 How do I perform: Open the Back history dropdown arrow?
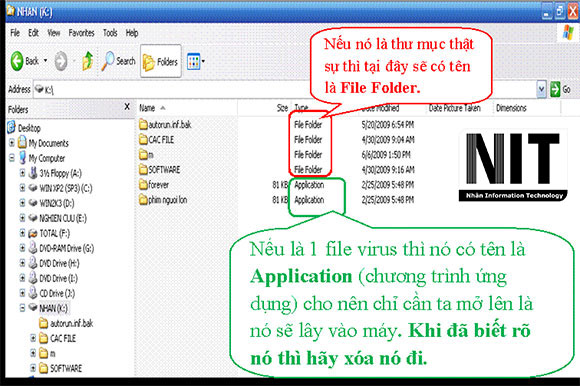pos(45,60)
